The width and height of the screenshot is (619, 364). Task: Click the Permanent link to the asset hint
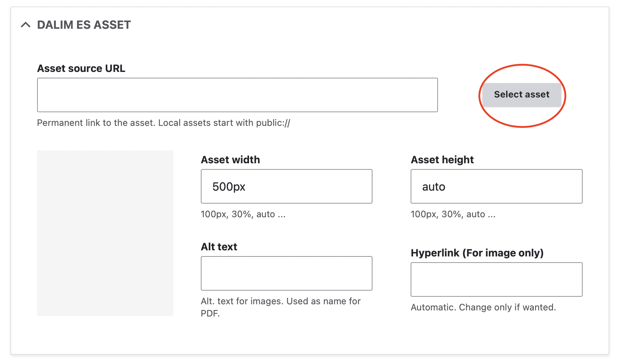164,123
